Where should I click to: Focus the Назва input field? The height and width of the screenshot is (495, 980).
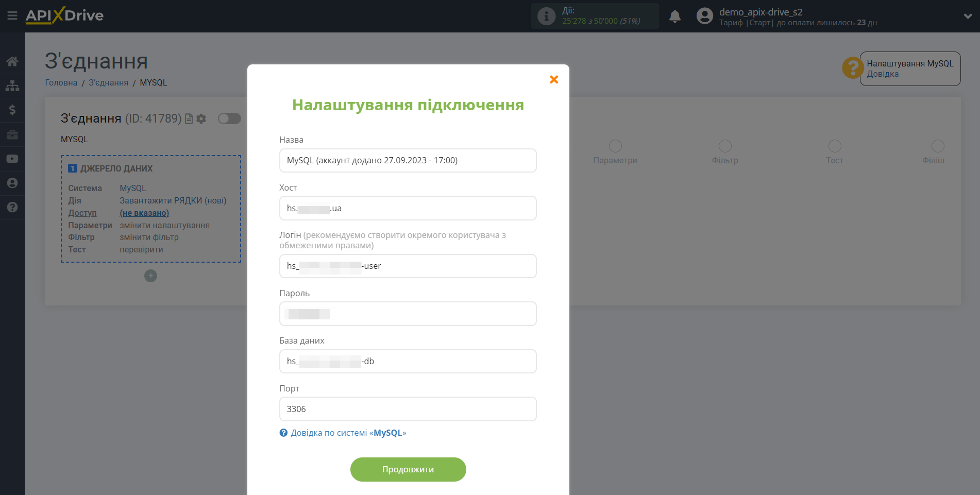coord(408,160)
